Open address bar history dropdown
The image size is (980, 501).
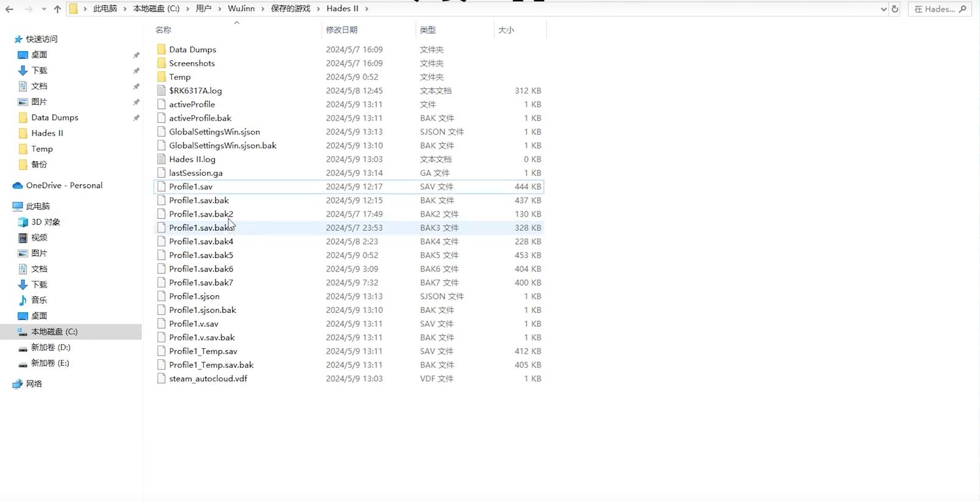pos(884,9)
